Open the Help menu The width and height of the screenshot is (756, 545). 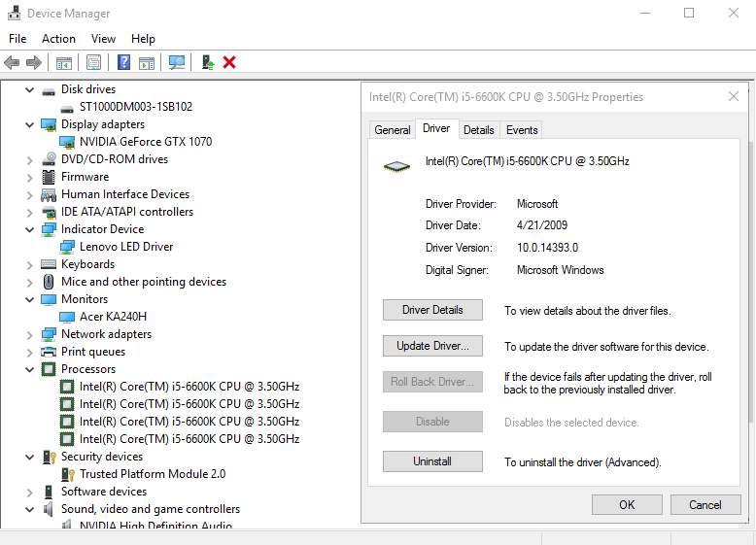click(x=143, y=39)
